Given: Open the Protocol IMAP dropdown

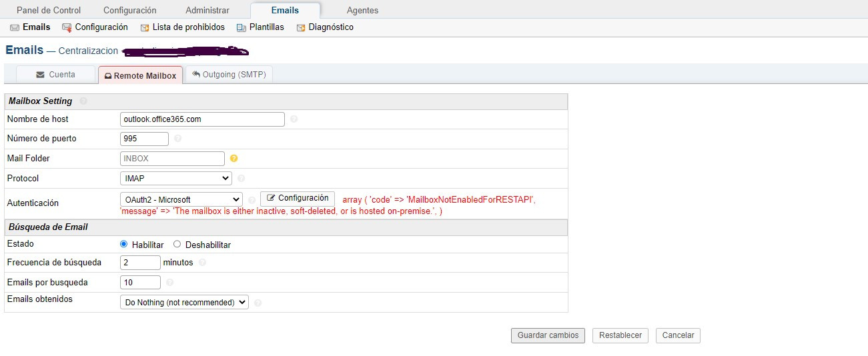Looking at the screenshot, I should click(x=176, y=179).
